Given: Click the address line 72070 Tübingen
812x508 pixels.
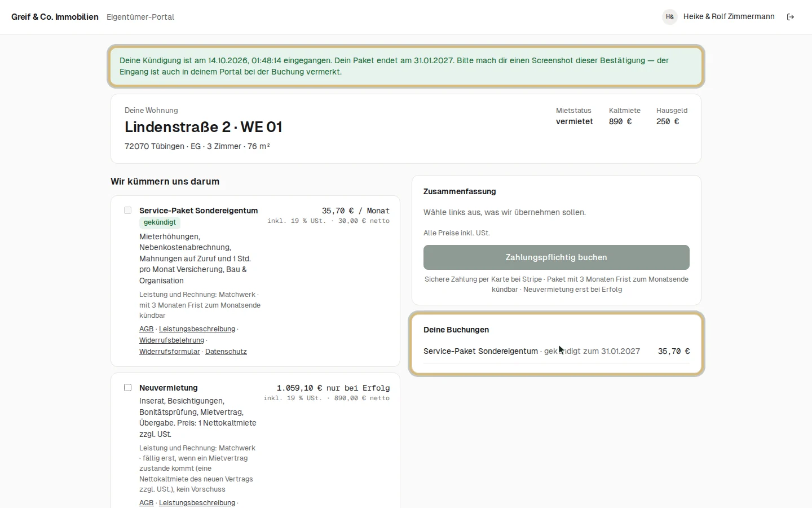Looking at the screenshot, I should (197, 146).
